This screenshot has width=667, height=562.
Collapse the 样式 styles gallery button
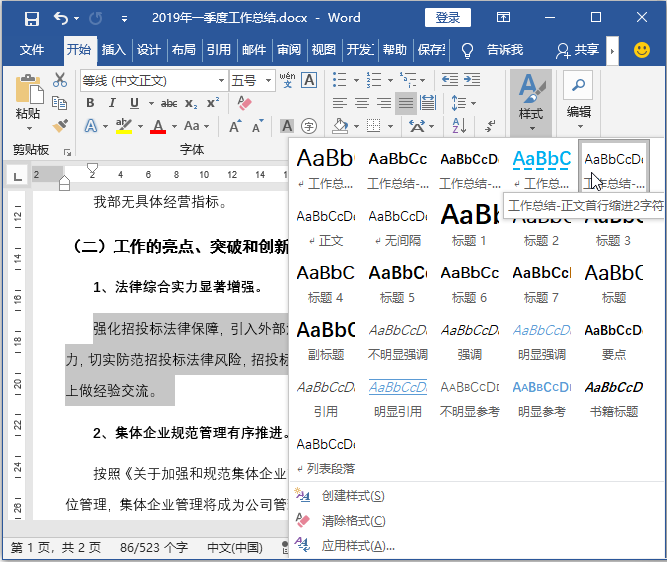click(x=531, y=103)
